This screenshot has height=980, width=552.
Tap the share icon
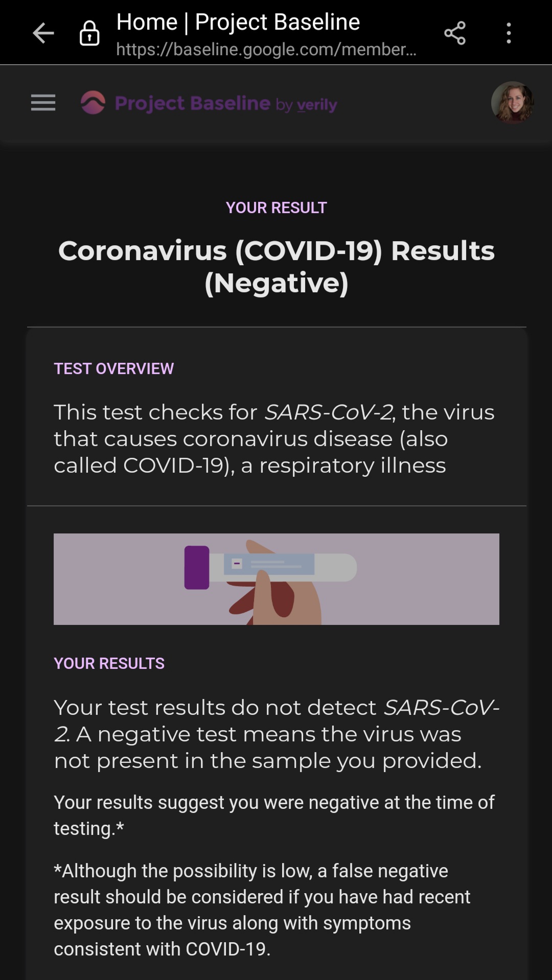click(455, 33)
